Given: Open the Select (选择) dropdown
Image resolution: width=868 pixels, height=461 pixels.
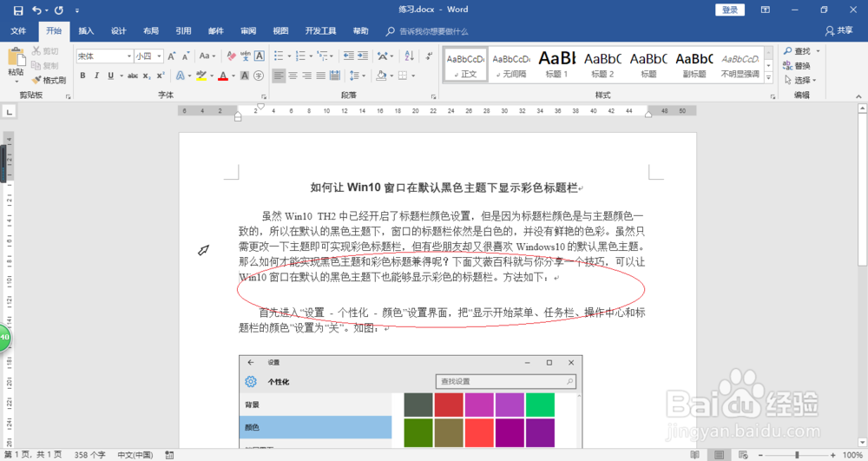Looking at the screenshot, I should (800, 80).
